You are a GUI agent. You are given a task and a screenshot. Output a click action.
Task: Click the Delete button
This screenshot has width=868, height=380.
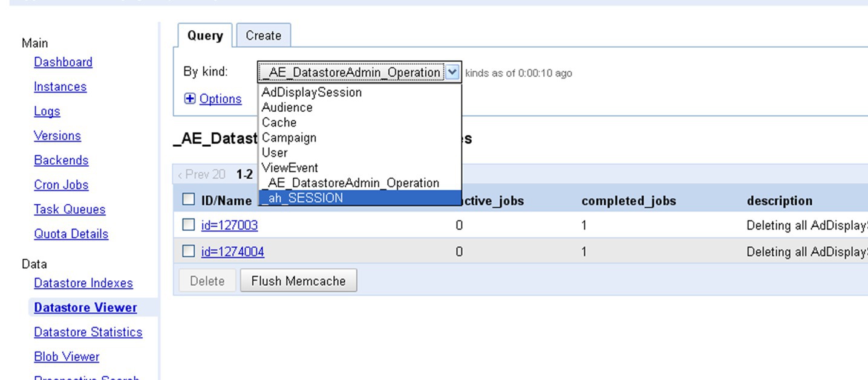coord(207,281)
